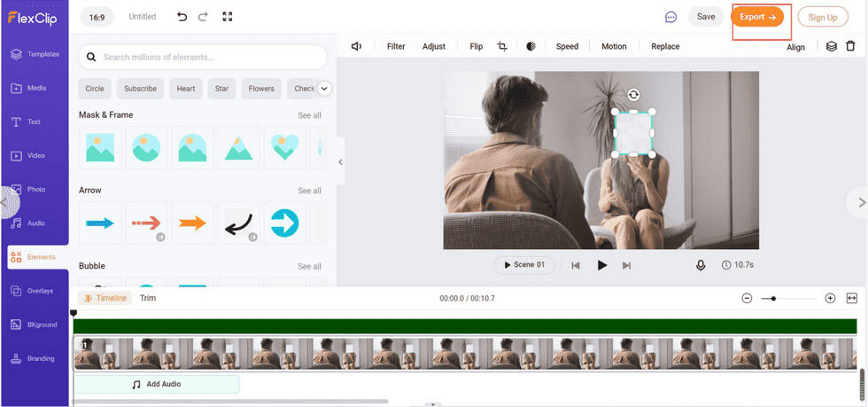Select the Heart tag chip
This screenshot has width=868, height=407.
[x=186, y=89]
